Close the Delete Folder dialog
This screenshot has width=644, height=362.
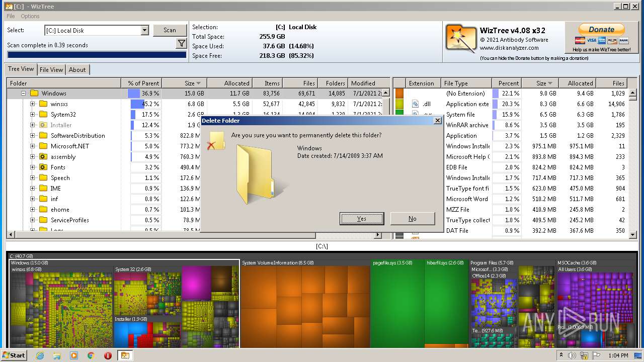[x=437, y=121]
